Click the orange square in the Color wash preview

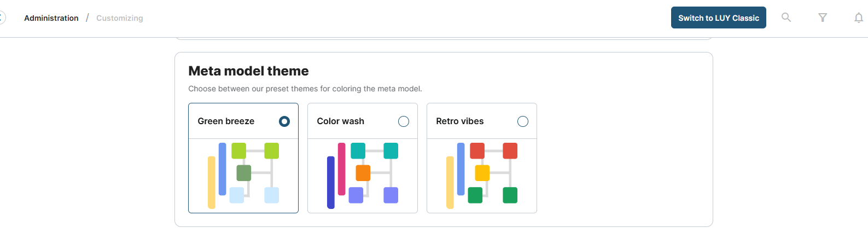(363, 173)
